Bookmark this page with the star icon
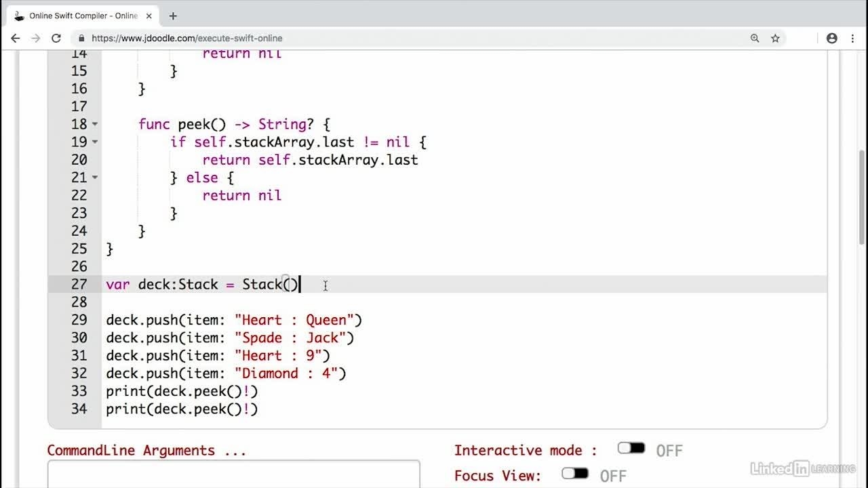The image size is (868, 488). pos(775,39)
